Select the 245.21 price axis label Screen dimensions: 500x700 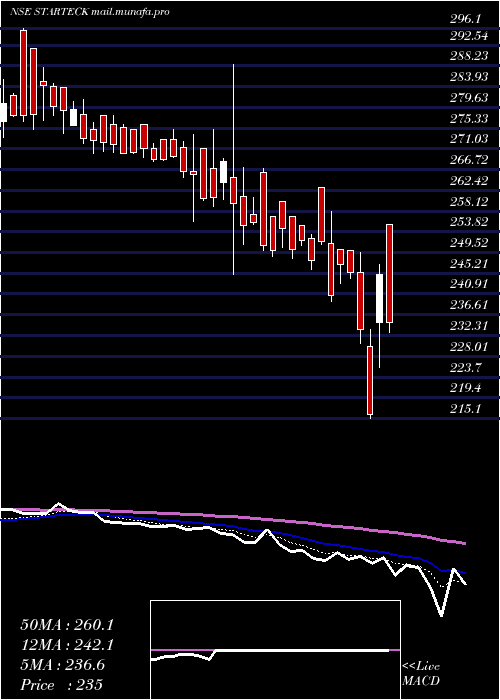[469, 264]
